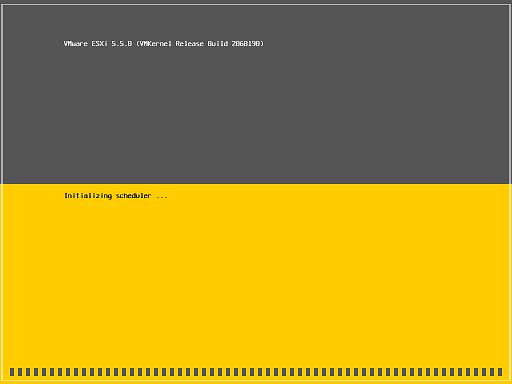Click the left white border of the gray panel
Viewport: 512px width, 384px height.
coord(2,93)
